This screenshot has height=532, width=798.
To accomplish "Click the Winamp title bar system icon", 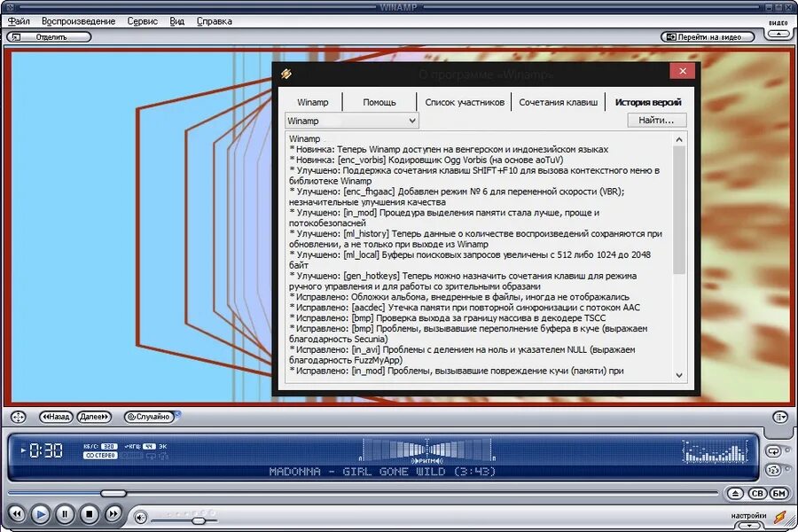I will pyautogui.click(x=12, y=7).
